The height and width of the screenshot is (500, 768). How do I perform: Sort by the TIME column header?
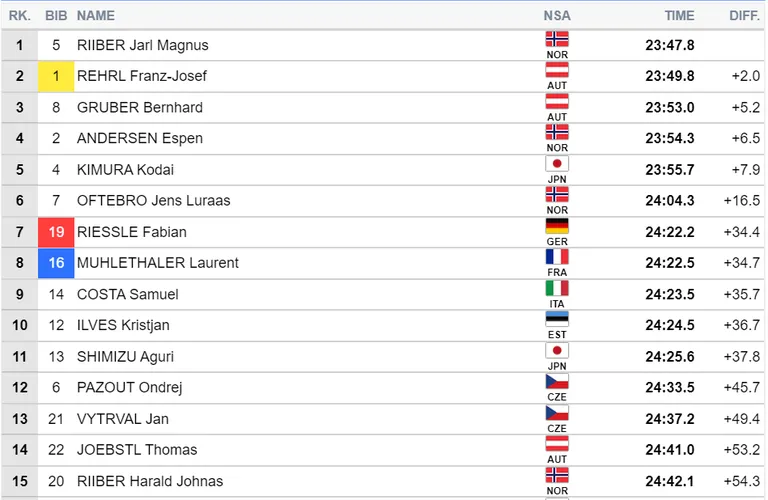[679, 16]
